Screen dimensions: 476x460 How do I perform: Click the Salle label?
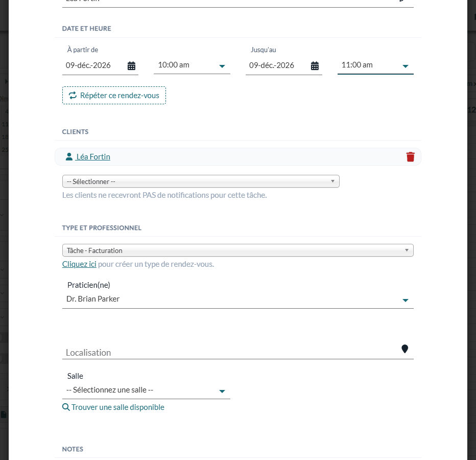click(75, 376)
